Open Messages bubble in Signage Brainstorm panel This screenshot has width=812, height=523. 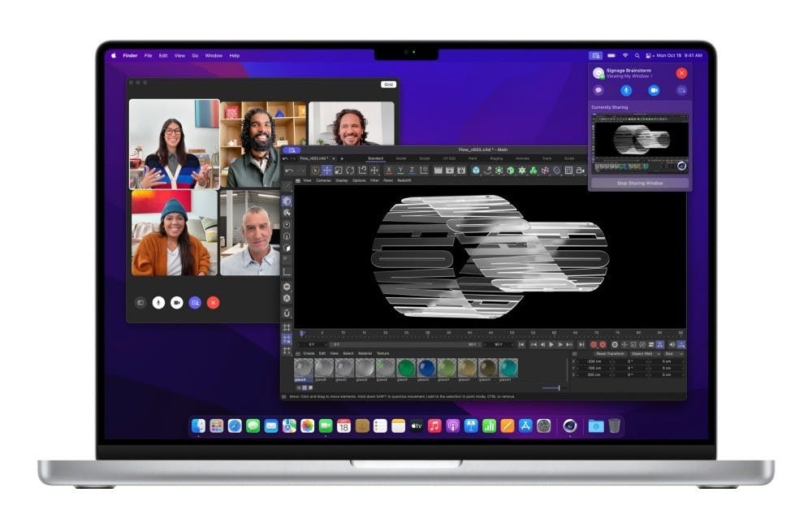pyautogui.click(x=598, y=91)
